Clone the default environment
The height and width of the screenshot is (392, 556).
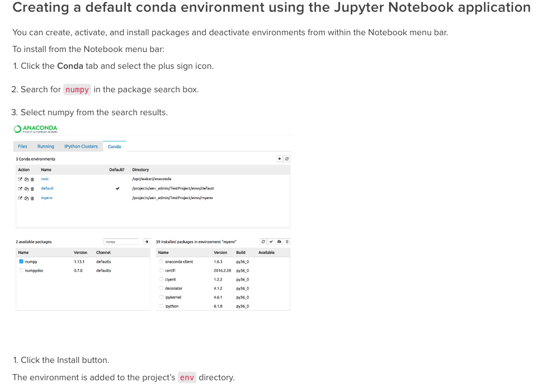tap(27, 188)
